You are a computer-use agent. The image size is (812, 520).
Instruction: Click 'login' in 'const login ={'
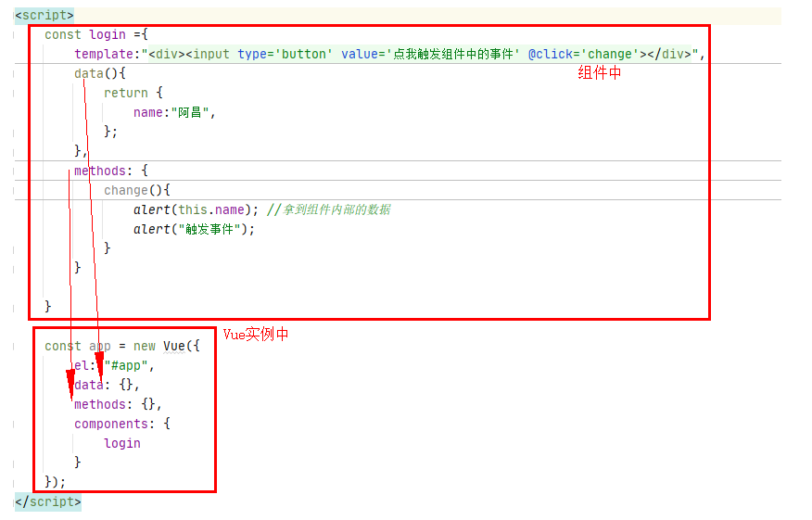point(108,34)
